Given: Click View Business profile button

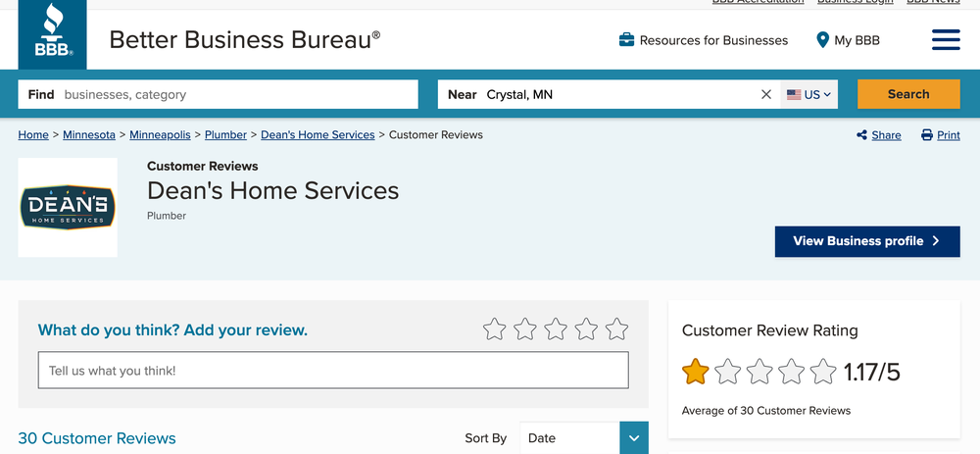Looking at the screenshot, I should (866, 241).
